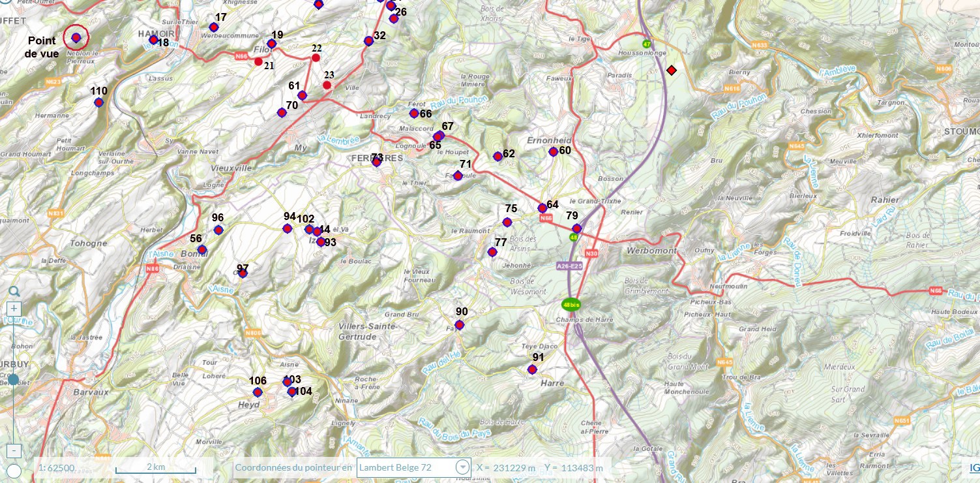Click the magnifying glass search icon

click(14, 292)
